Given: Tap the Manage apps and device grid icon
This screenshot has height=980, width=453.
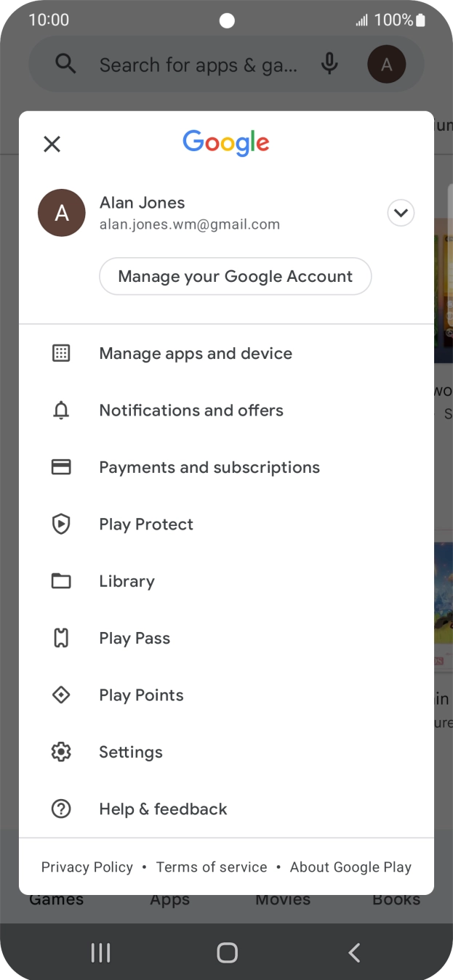Looking at the screenshot, I should (61, 354).
